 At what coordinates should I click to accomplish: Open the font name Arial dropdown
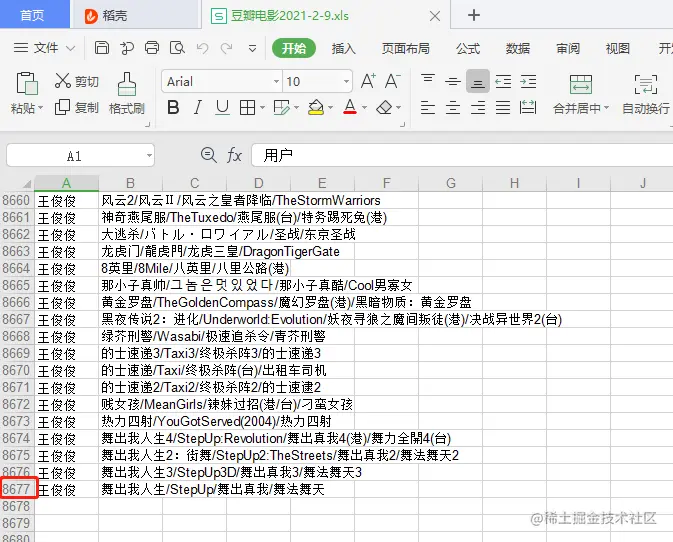276,81
